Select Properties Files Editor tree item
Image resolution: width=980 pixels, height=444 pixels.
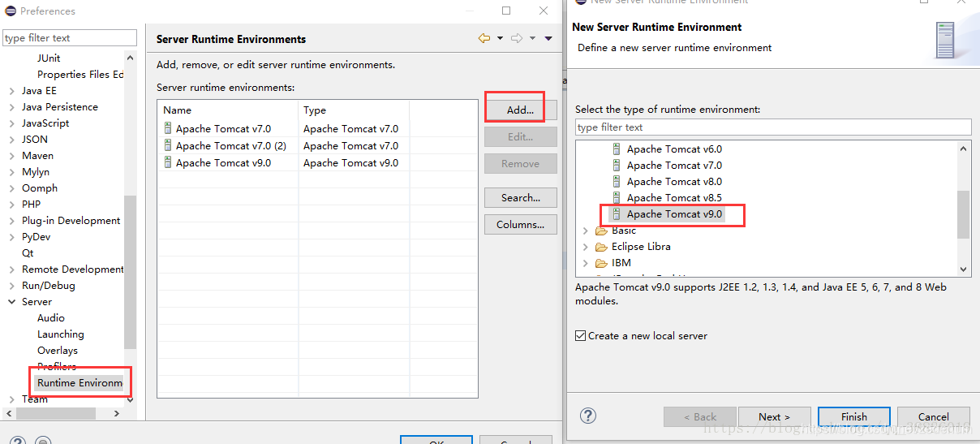[80, 74]
